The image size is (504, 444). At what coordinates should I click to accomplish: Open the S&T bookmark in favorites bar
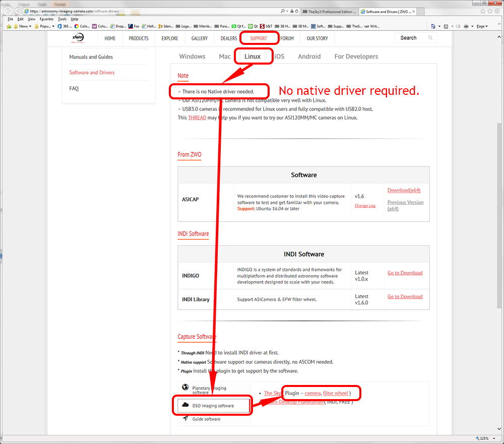[x=266, y=26]
